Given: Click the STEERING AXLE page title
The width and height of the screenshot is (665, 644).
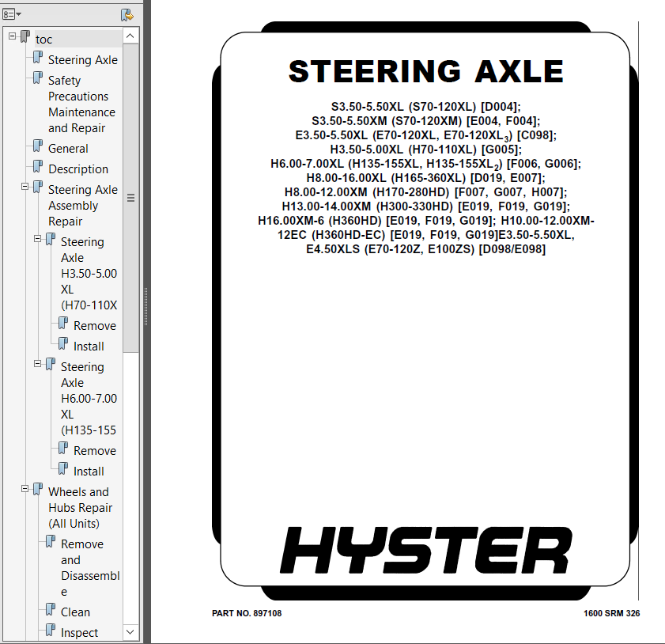Looking at the screenshot, I should click(x=425, y=71).
